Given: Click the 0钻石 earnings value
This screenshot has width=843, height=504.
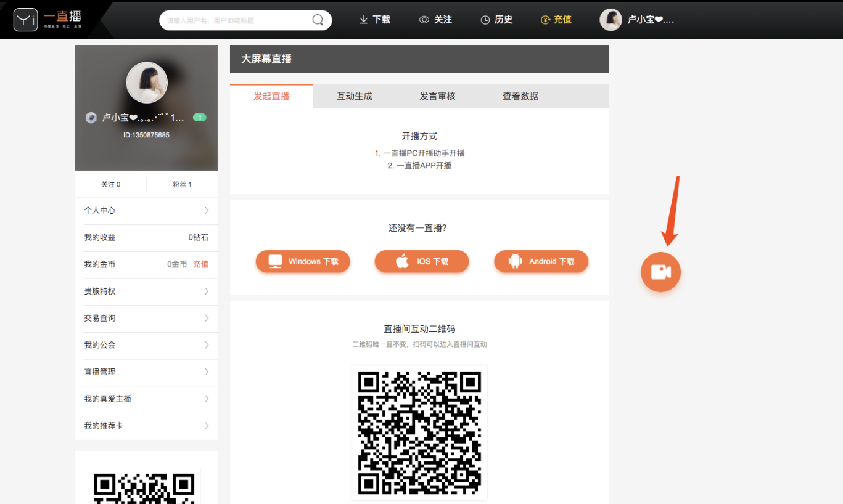Looking at the screenshot, I should click(x=199, y=238).
